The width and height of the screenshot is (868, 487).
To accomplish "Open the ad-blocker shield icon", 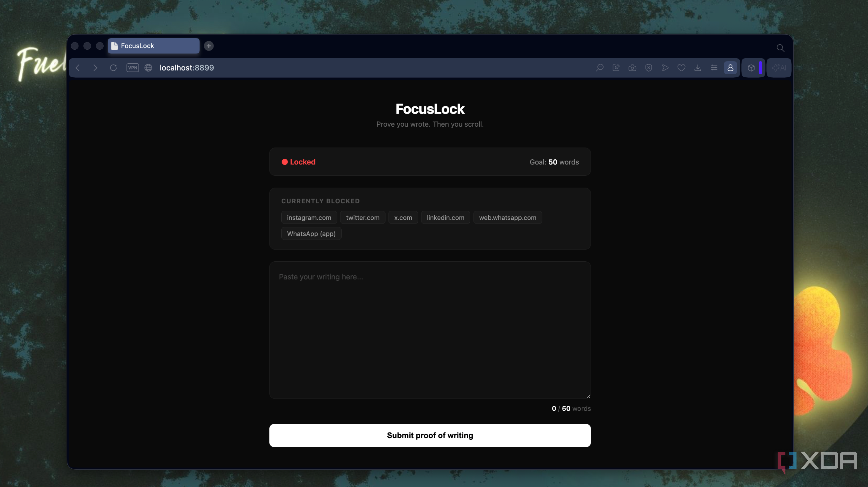I will point(649,68).
